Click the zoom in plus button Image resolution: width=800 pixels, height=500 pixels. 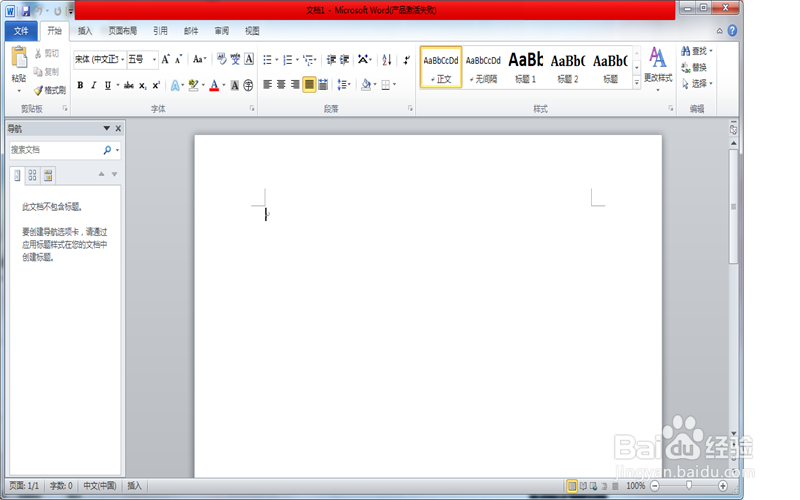click(x=722, y=486)
